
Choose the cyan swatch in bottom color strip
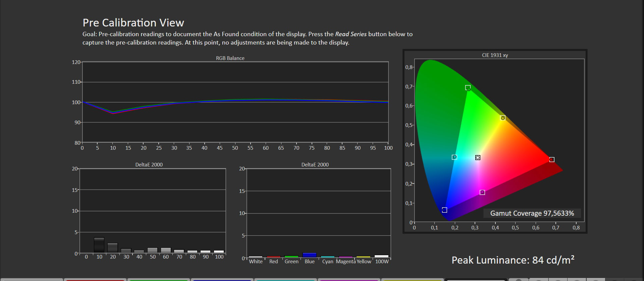tap(285, 279)
